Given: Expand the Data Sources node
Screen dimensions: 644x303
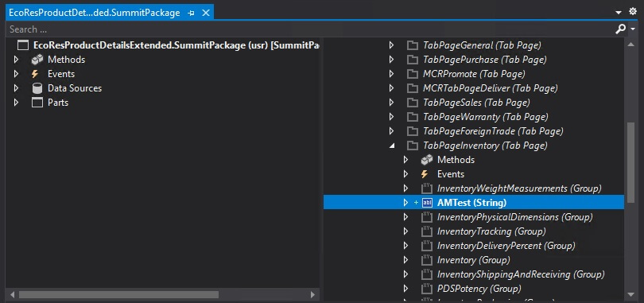Looking at the screenshot, I should pos(16,88).
